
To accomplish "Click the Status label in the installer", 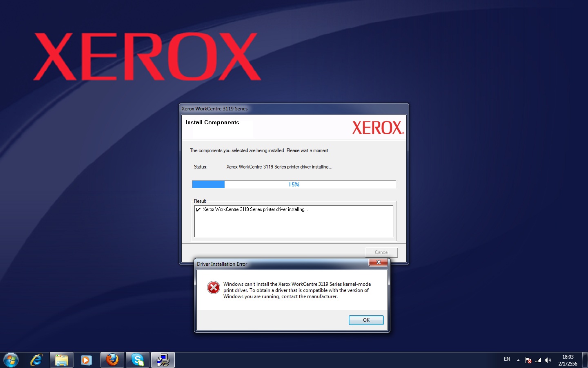I will click(x=200, y=167).
